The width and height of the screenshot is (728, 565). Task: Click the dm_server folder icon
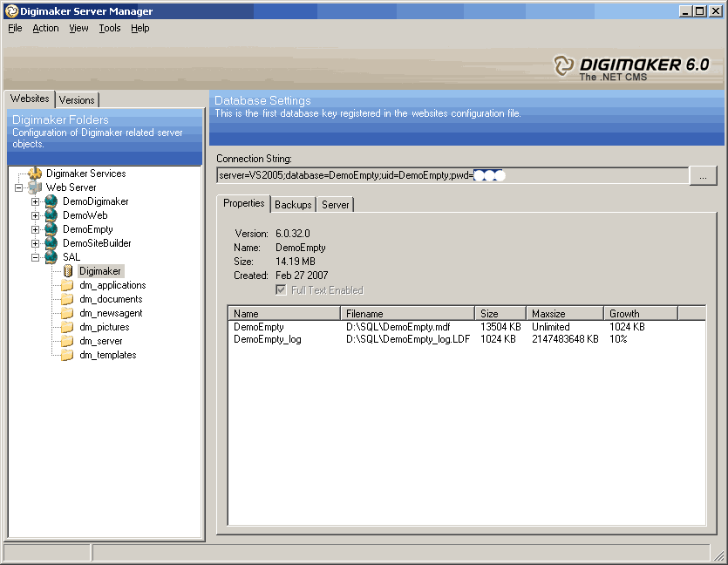click(67, 341)
